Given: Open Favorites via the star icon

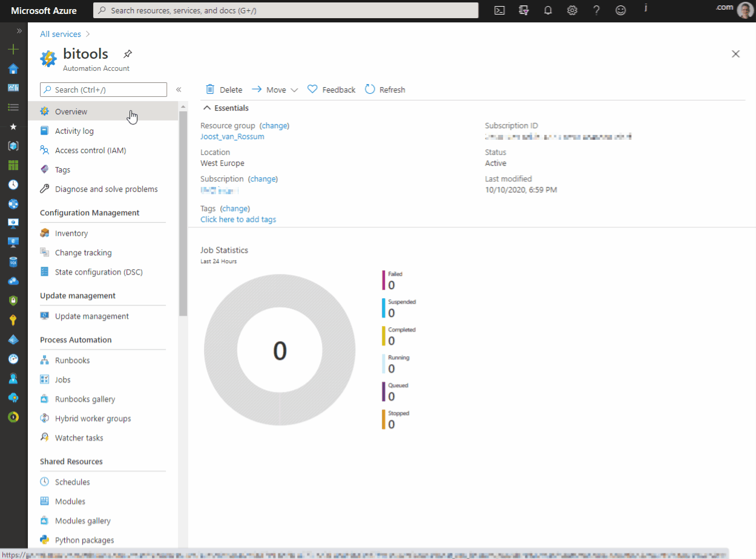Looking at the screenshot, I should [x=13, y=126].
